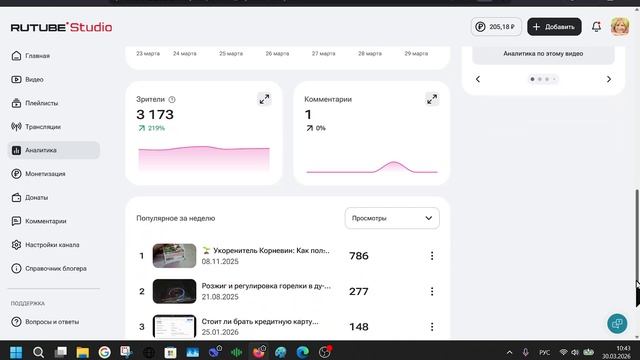Open Розжиг и регулировка горелки video title
Screen dimensions: 640x360
[x=266, y=286]
